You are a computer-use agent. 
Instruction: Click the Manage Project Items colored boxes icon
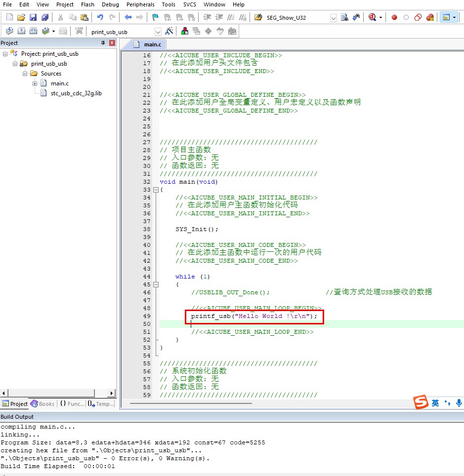[184, 31]
